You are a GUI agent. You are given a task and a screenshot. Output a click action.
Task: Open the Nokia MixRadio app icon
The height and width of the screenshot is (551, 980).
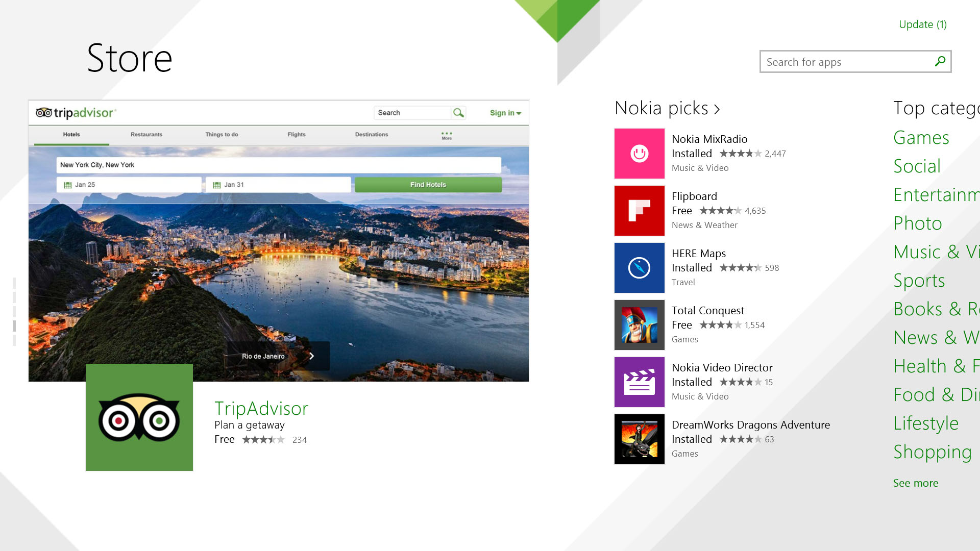(640, 154)
